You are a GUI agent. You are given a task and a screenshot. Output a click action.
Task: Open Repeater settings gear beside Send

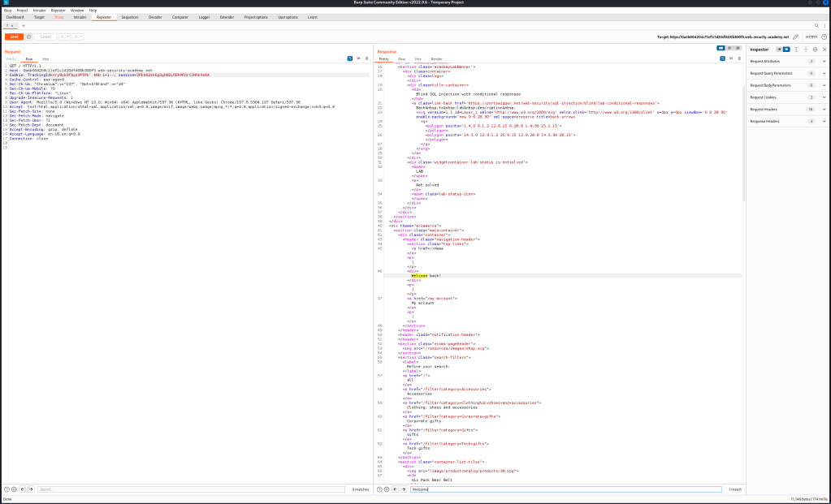point(29,37)
